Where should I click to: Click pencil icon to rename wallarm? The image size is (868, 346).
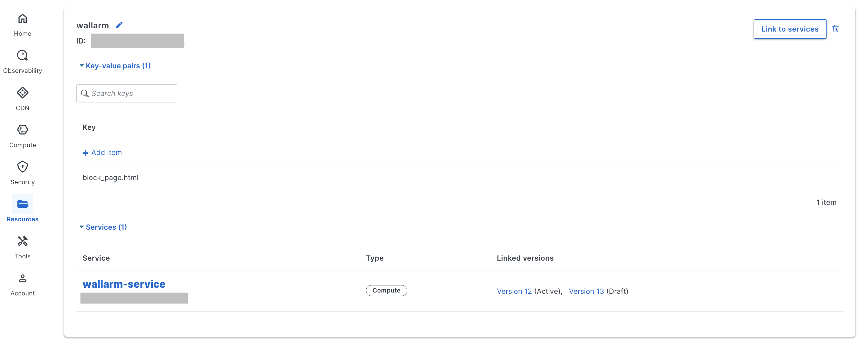(119, 25)
